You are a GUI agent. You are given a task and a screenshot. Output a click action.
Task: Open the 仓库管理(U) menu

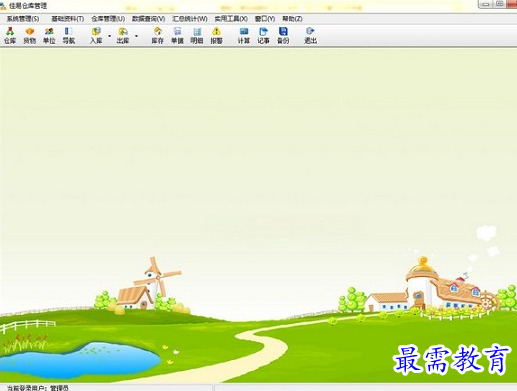pos(108,19)
